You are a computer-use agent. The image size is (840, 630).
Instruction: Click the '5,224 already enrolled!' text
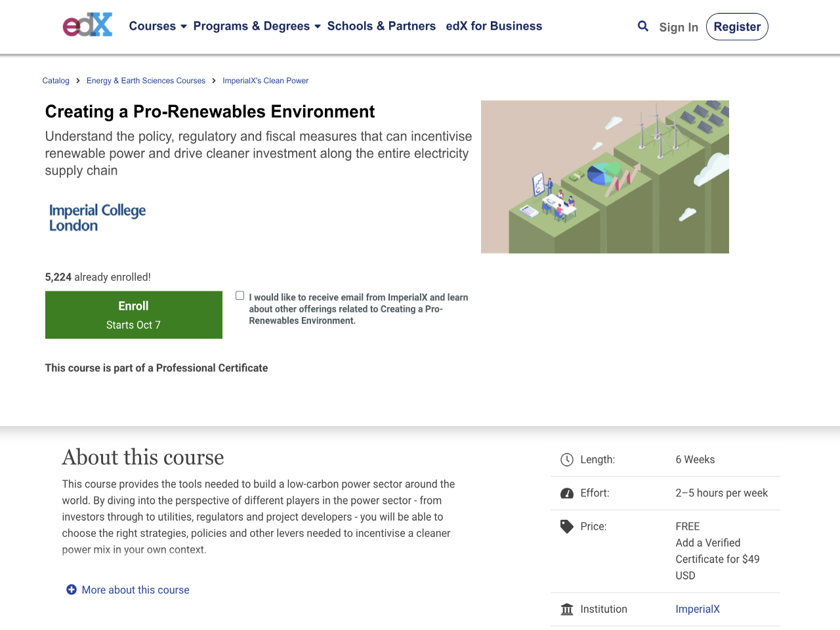[x=98, y=277]
